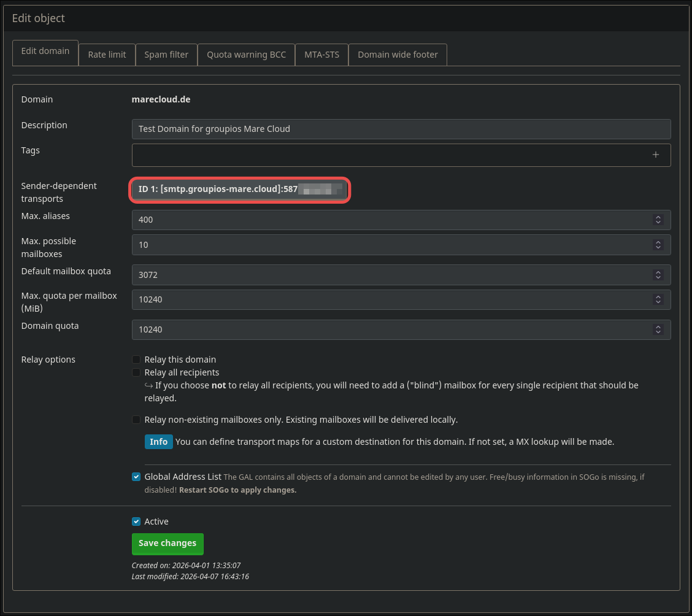The image size is (692, 616).
Task: Click the plus icon to add a tag
Action: coord(655,155)
